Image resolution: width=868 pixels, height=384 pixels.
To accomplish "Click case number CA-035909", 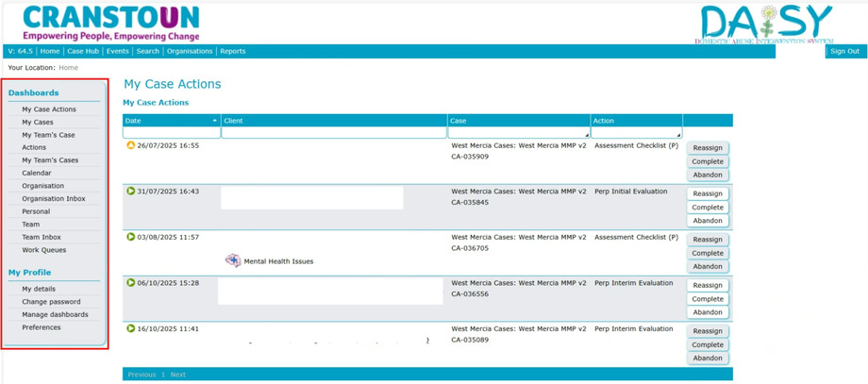I will (470, 157).
